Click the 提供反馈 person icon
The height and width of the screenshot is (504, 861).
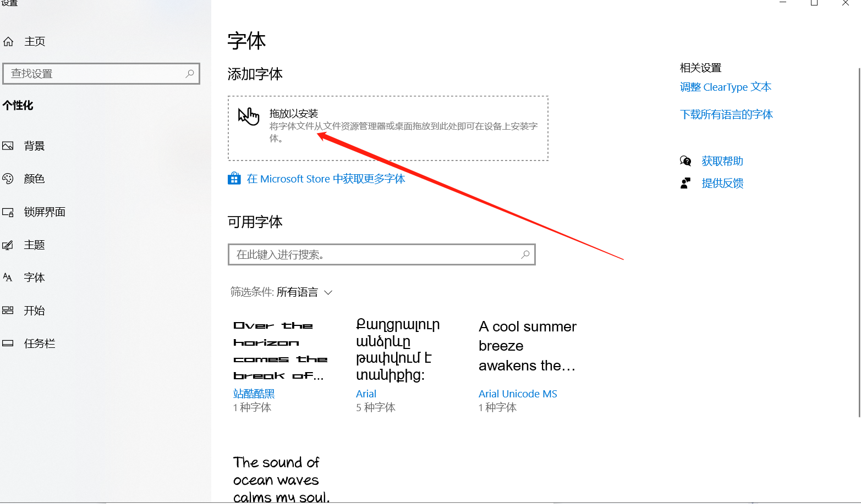click(x=685, y=183)
